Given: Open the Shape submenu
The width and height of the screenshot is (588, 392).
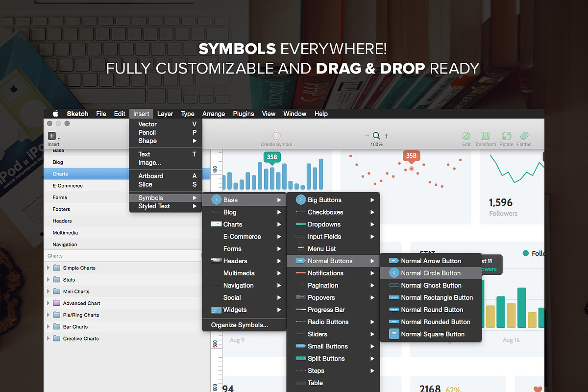Looking at the screenshot, I should (x=166, y=141).
